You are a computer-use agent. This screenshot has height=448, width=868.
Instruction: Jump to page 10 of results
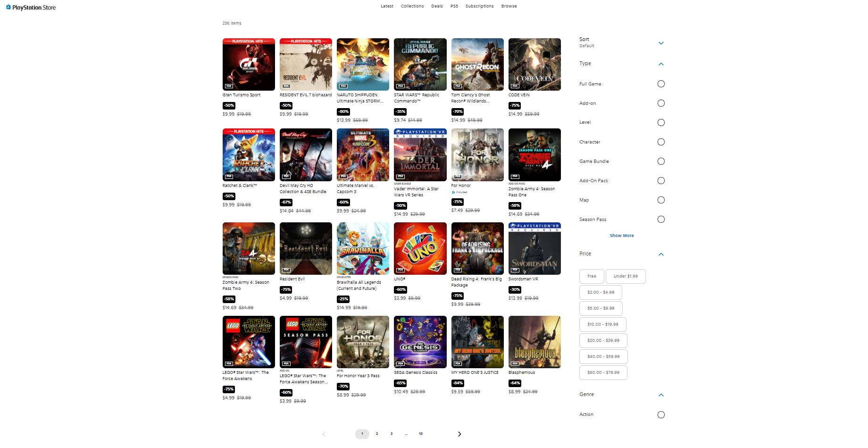click(x=421, y=434)
